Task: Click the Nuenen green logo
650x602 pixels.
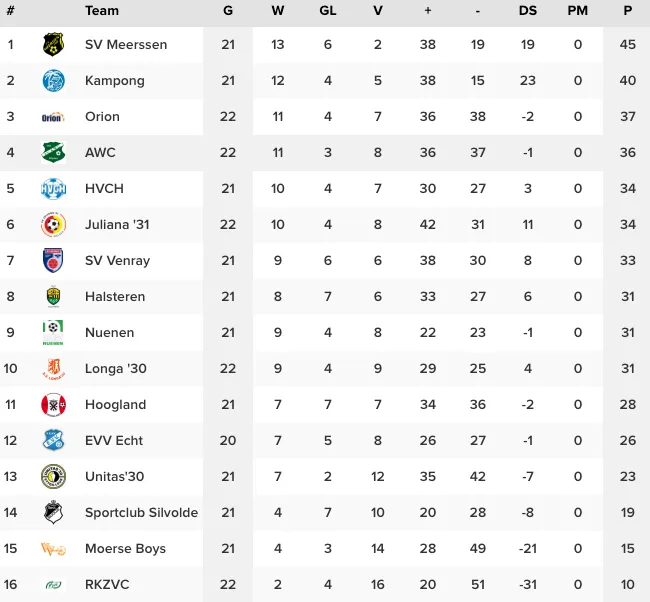Action: click(x=53, y=333)
